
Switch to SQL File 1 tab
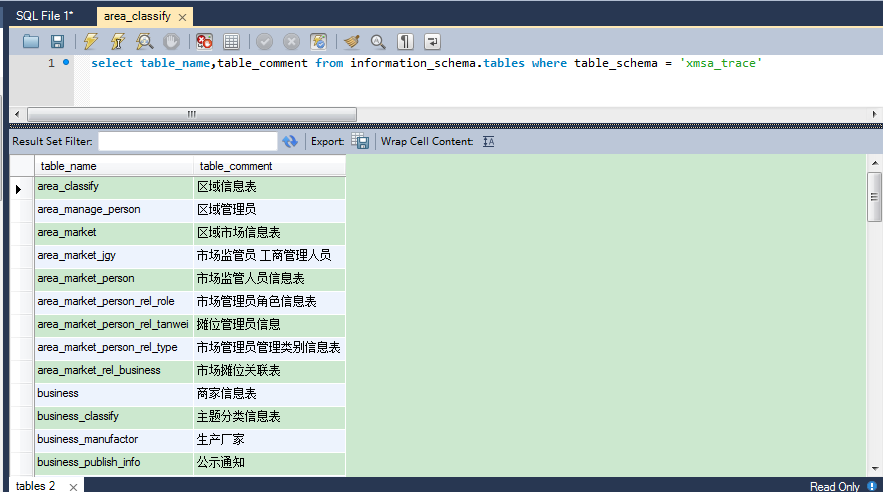click(x=44, y=16)
